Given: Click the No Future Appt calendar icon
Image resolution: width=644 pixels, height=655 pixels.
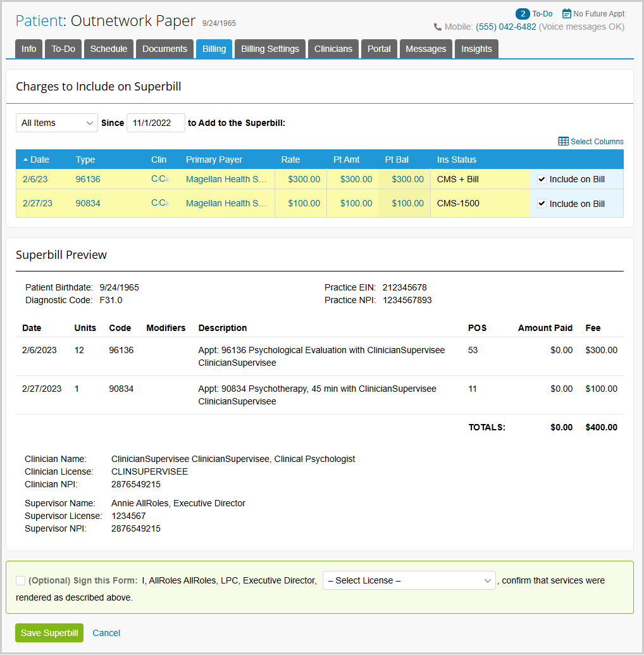Looking at the screenshot, I should pos(566,14).
